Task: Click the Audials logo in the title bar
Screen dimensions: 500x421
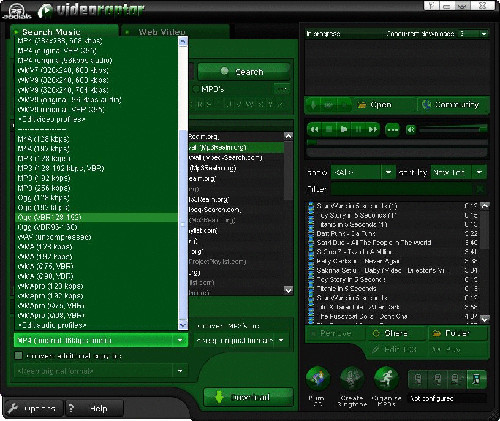Action: tap(16, 11)
